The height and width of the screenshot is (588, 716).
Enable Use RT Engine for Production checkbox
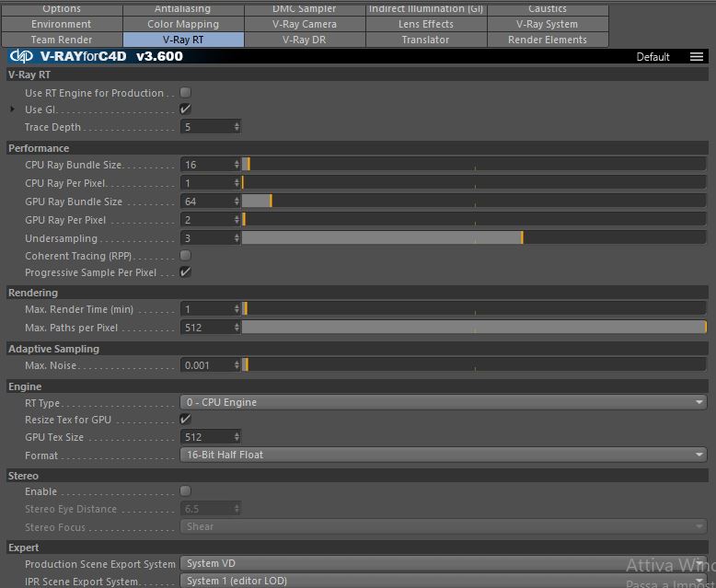[x=185, y=93]
